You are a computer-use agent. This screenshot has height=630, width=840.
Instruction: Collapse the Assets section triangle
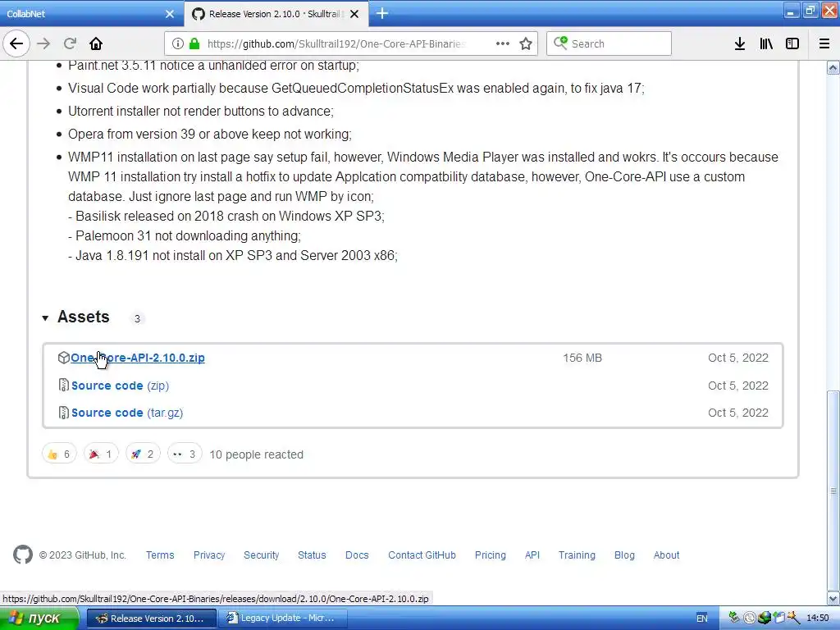click(45, 318)
